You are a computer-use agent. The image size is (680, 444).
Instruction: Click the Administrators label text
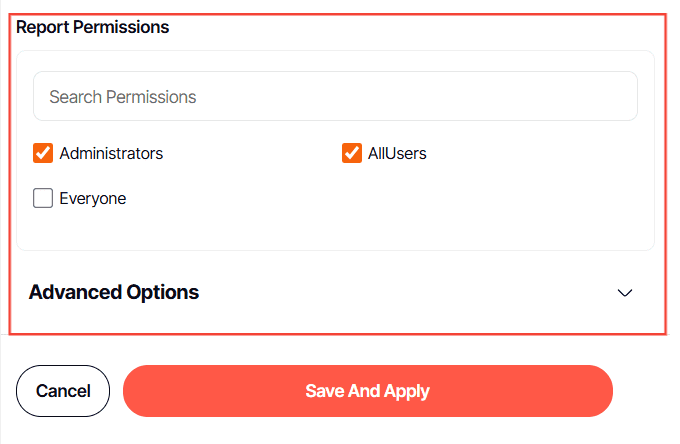111,153
